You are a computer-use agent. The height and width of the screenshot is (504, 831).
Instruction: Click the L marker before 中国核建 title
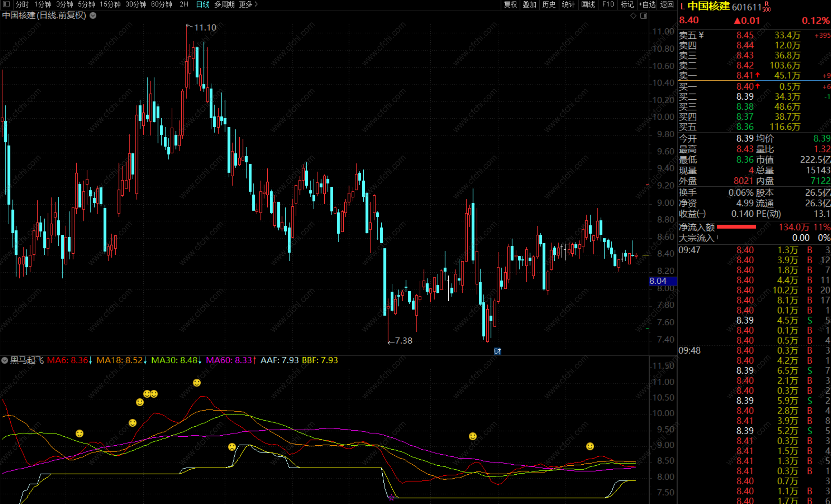(x=682, y=6)
